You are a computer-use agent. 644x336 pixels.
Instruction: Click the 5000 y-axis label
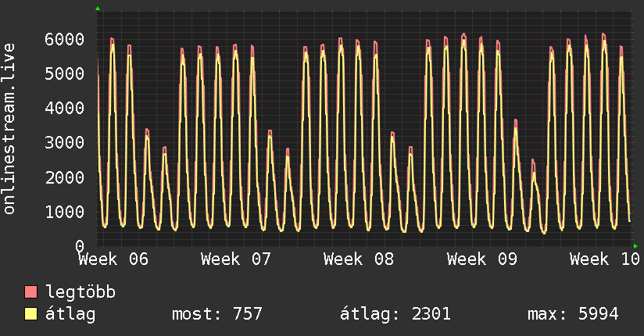click(x=65, y=74)
